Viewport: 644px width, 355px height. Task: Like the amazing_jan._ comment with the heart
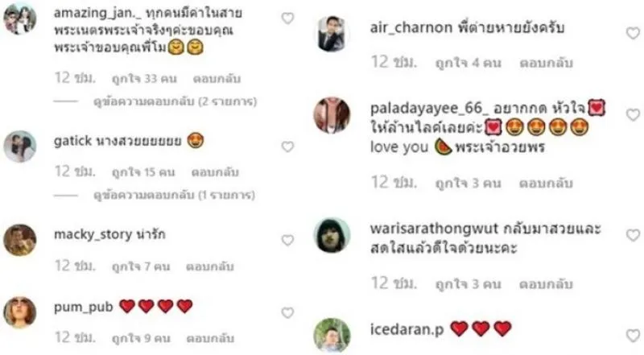pos(287,19)
